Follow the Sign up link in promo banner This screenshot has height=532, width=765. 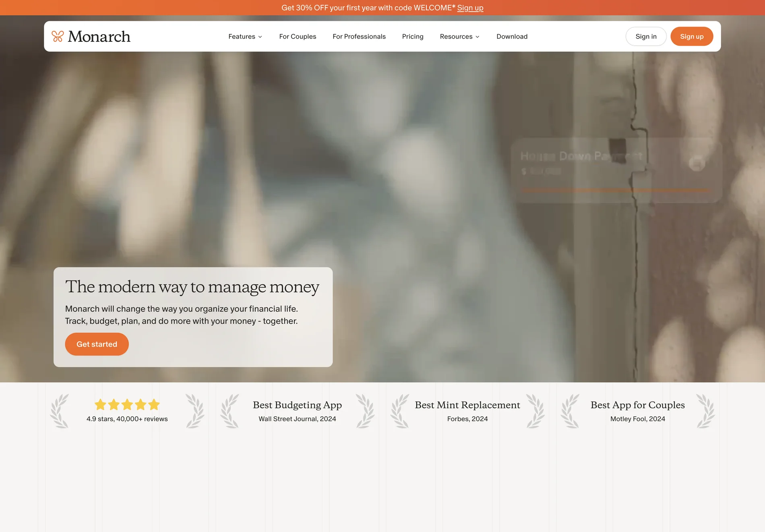coord(470,8)
